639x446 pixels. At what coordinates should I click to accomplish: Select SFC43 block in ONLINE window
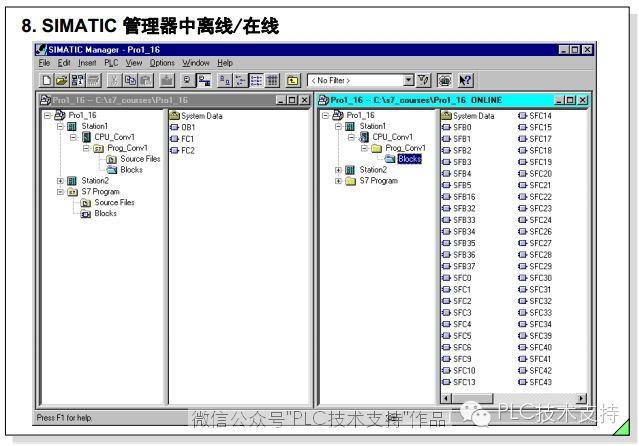click(x=540, y=382)
